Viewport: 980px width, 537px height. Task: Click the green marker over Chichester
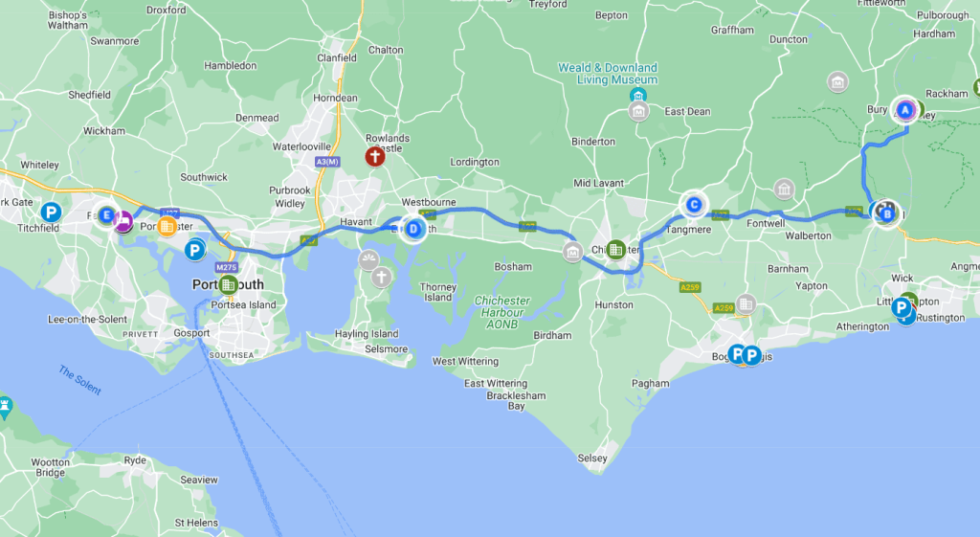pos(615,250)
